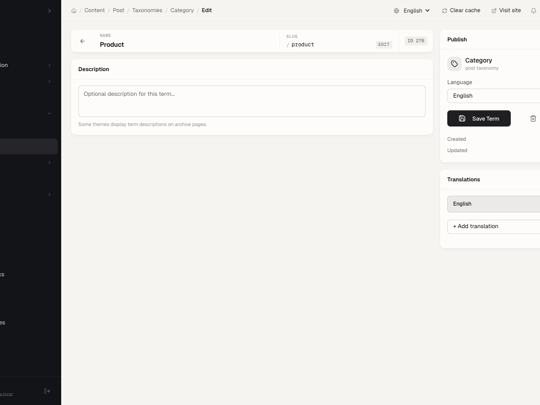Screen dimensions: 540x405
Task: Expand the top sidebar chevron
Action: click(x=49, y=11)
